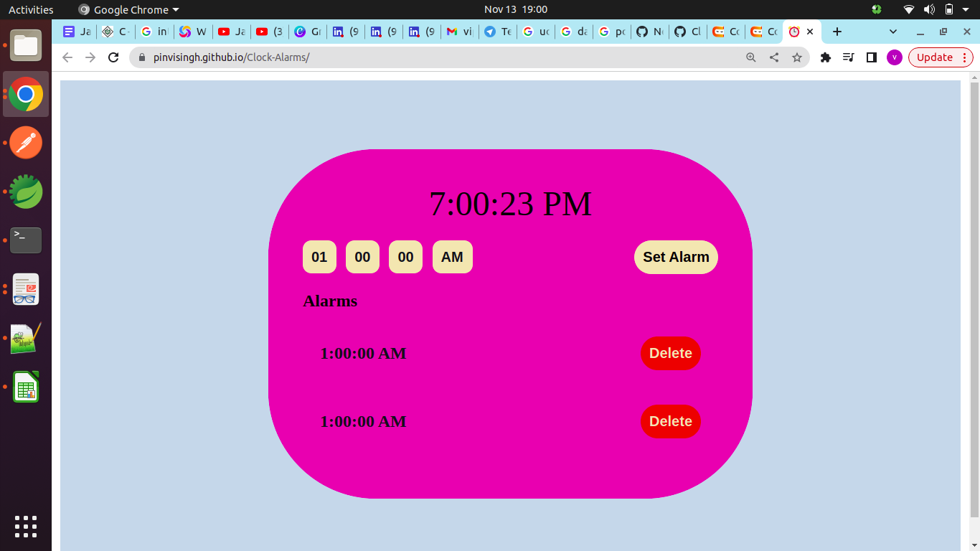Bookmark this page with the star
Screen dimensions: 980x551
click(797, 57)
